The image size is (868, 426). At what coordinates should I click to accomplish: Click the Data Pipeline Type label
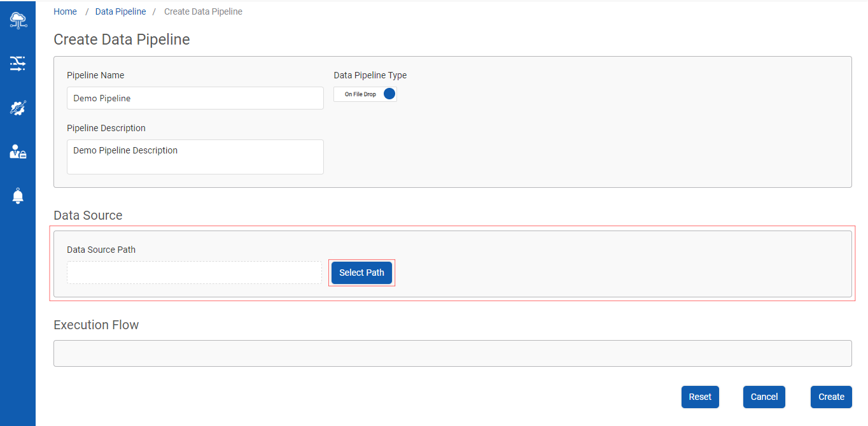click(370, 75)
